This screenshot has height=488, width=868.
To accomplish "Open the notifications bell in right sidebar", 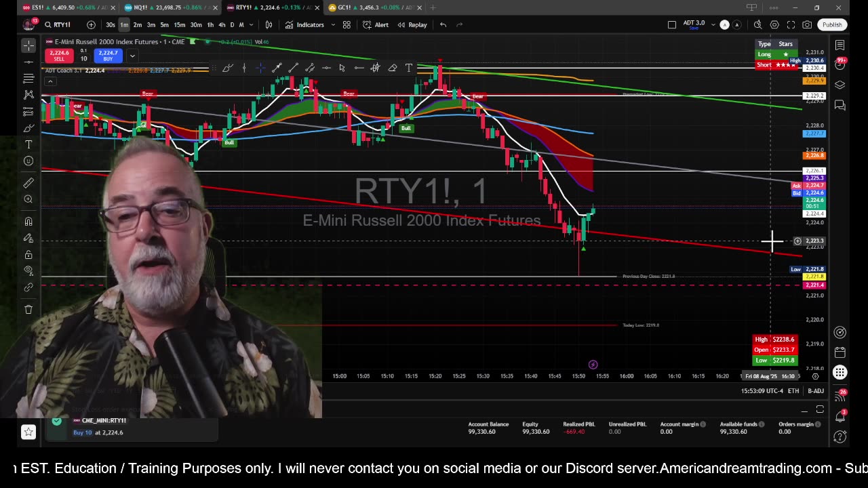I will click(x=840, y=416).
